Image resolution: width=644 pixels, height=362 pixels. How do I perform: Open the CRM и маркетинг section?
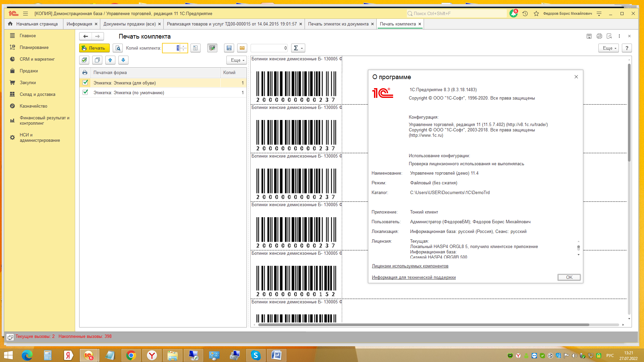point(37,59)
